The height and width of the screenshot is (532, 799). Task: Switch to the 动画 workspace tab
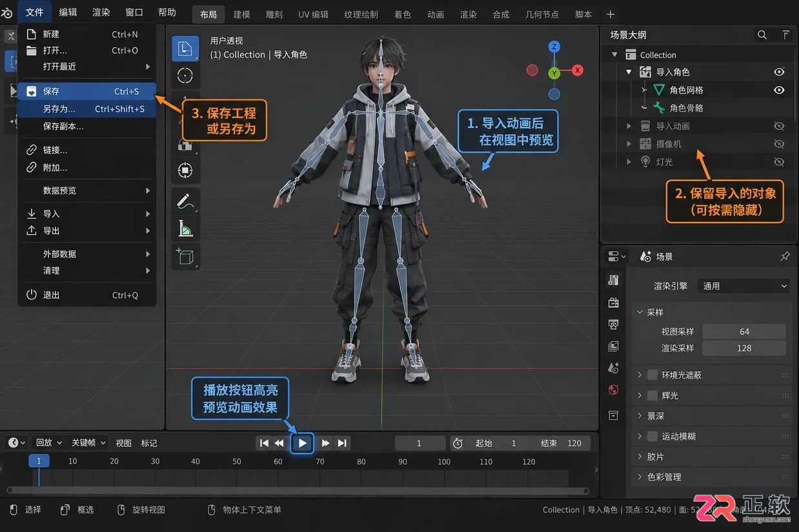436,14
